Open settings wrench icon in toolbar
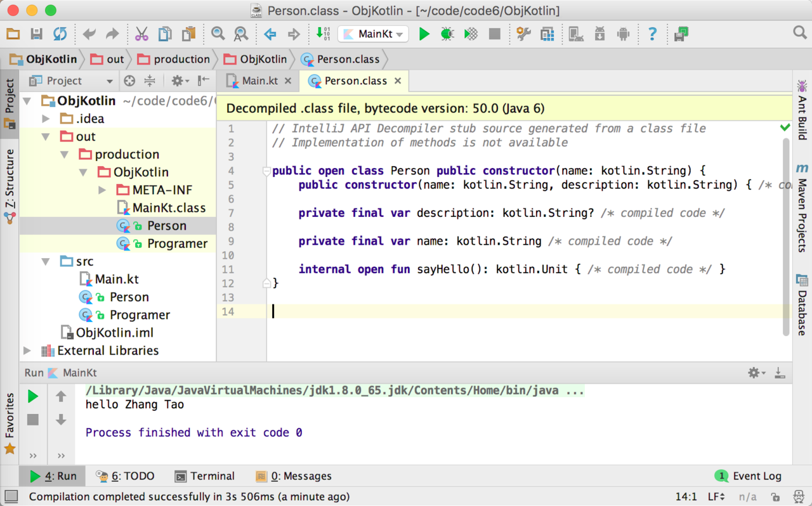Screen dimensions: 812x506 pyautogui.click(x=523, y=34)
